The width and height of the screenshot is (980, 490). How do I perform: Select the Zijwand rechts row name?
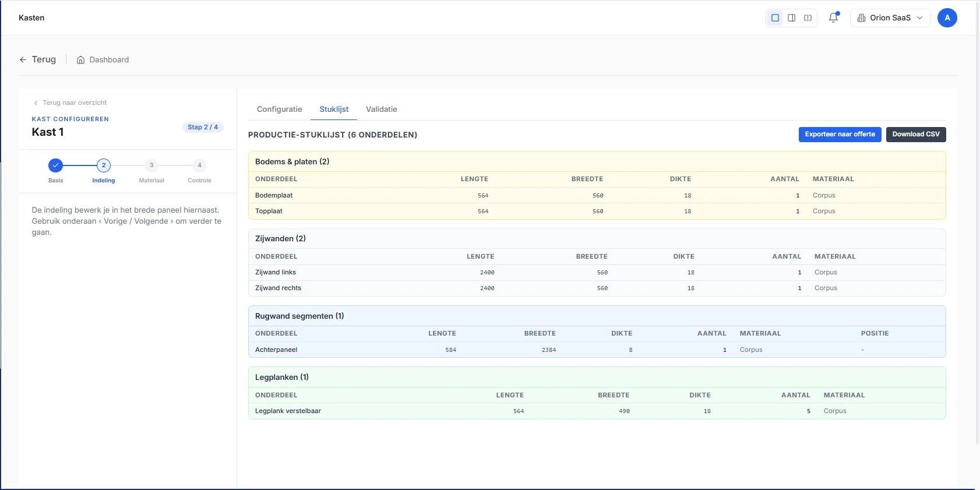coord(279,288)
